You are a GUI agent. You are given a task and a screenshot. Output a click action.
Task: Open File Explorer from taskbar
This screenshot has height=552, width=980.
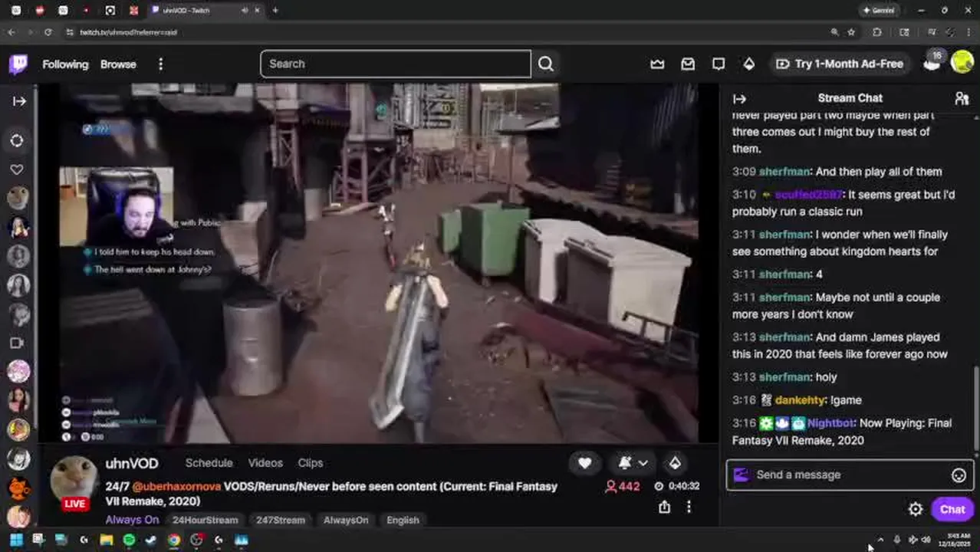(x=107, y=540)
